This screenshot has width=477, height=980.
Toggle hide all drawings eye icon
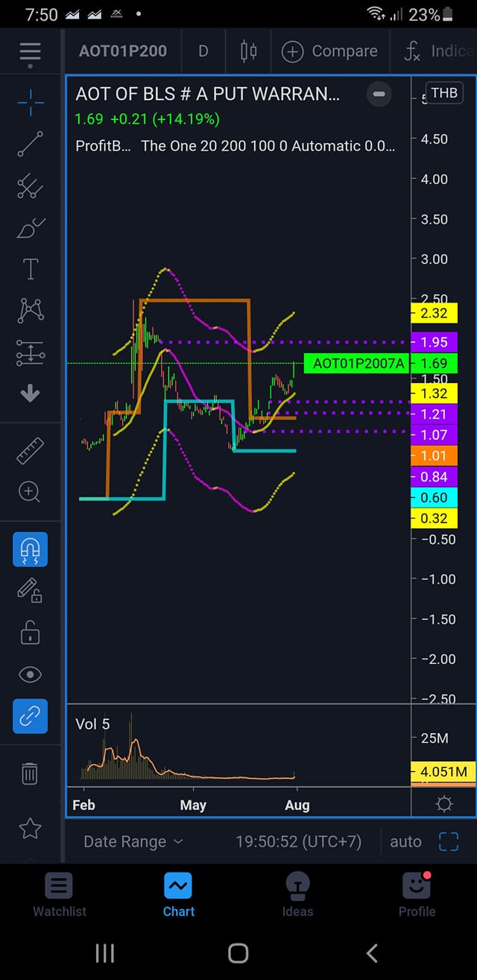tap(30, 674)
